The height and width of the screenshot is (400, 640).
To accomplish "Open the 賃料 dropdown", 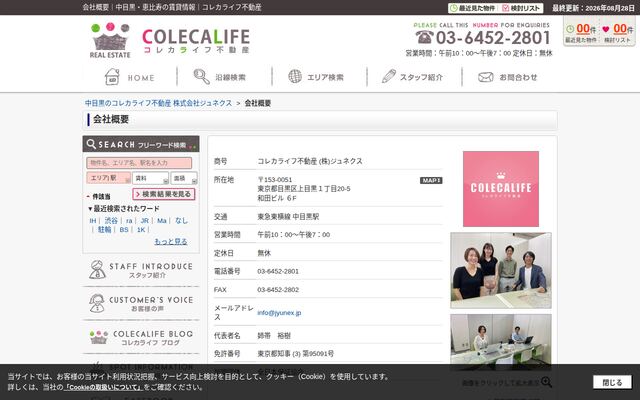I will pos(150,178).
